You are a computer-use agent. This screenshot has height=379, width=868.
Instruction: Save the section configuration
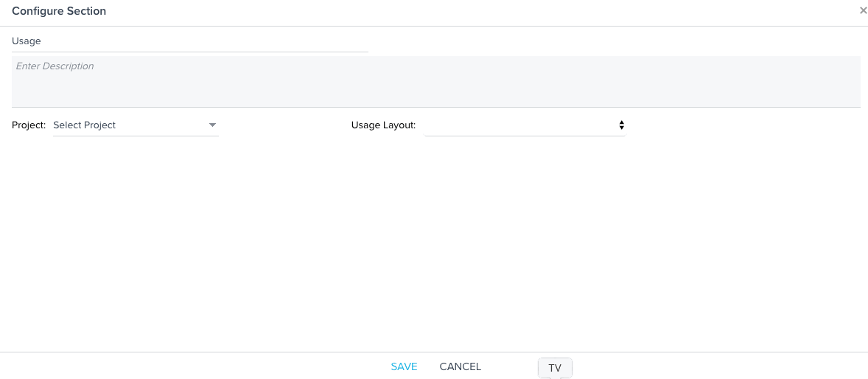click(x=404, y=366)
